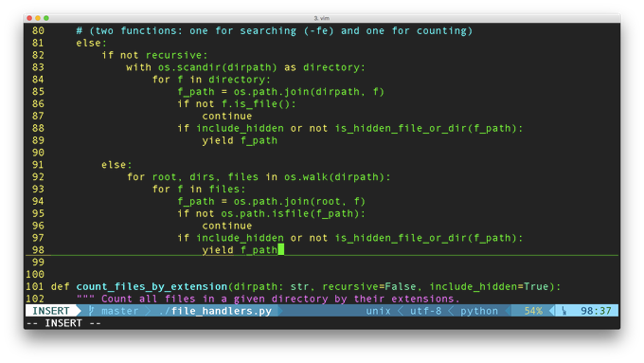Click line number 101 in the gutter
This screenshot has width=644, height=363.
[35, 286]
